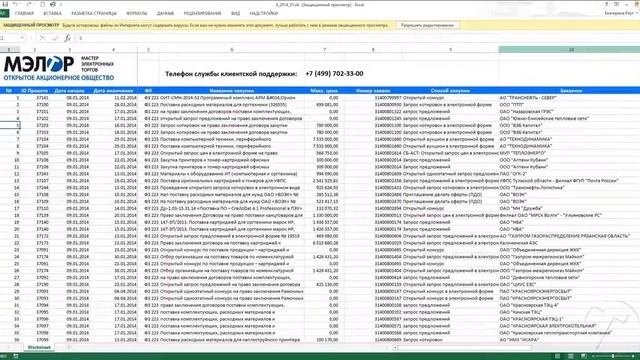Click the ID Проекта column heading
The width and height of the screenshot is (640, 360).
[35, 91]
